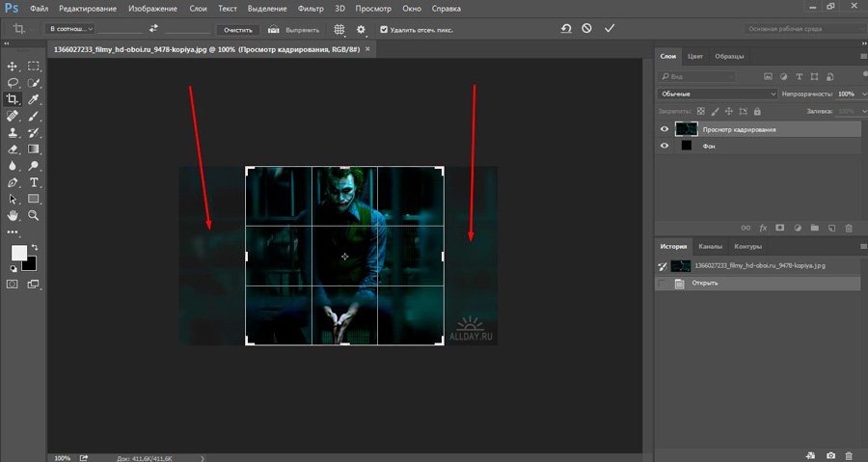This screenshot has height=462, width=868.
Task: Set history brush source for snapshot
Action: point(662,266)
